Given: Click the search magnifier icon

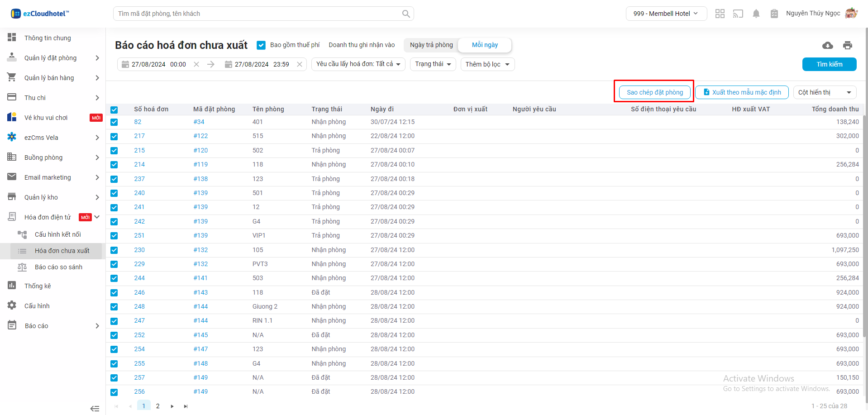Looking at the screenshot, I should pos(406,14).
